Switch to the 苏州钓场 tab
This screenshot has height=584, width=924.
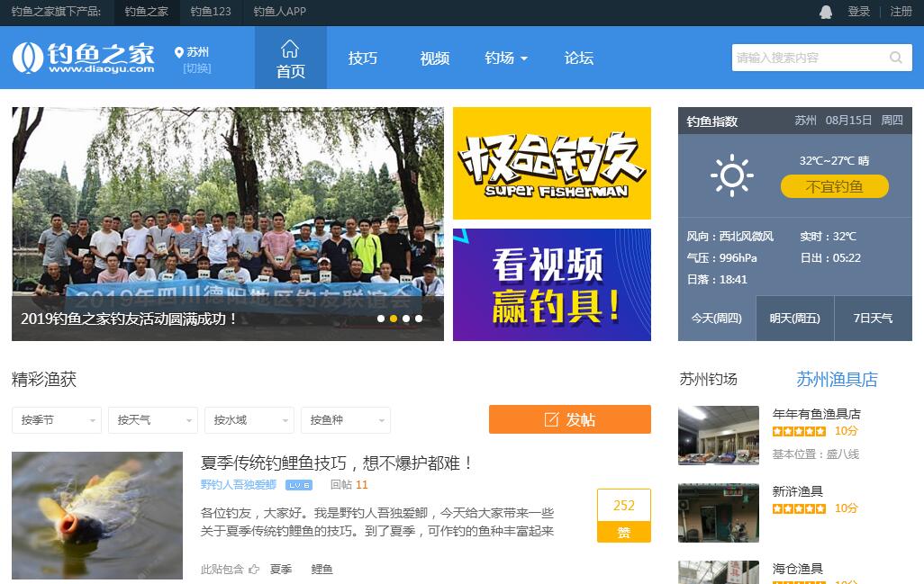709,379
